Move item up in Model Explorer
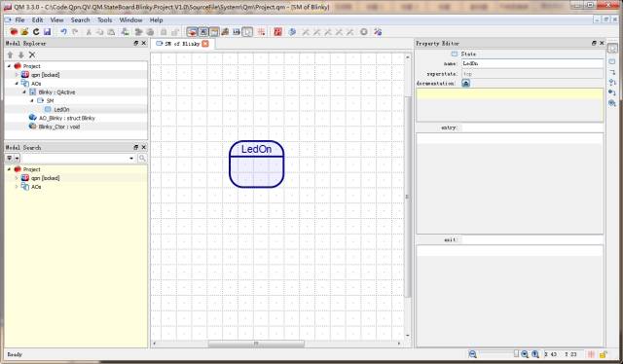This screenshot has height=364, width=623. 11,55
